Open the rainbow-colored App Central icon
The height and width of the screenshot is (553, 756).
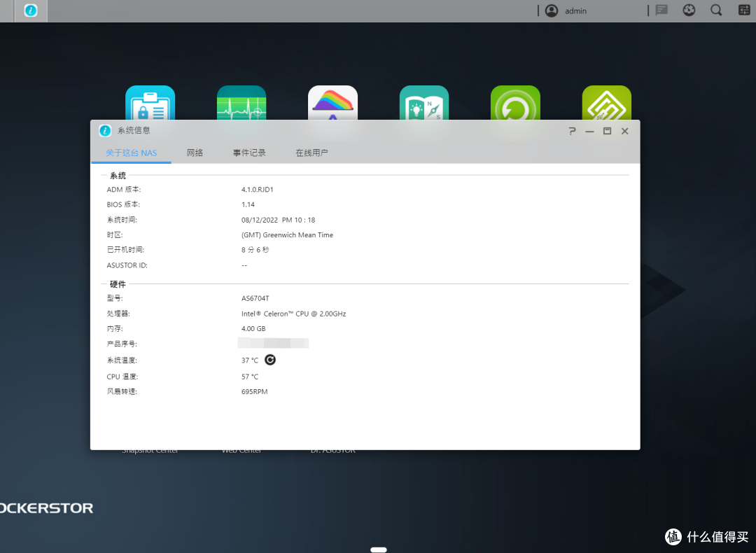332,103
